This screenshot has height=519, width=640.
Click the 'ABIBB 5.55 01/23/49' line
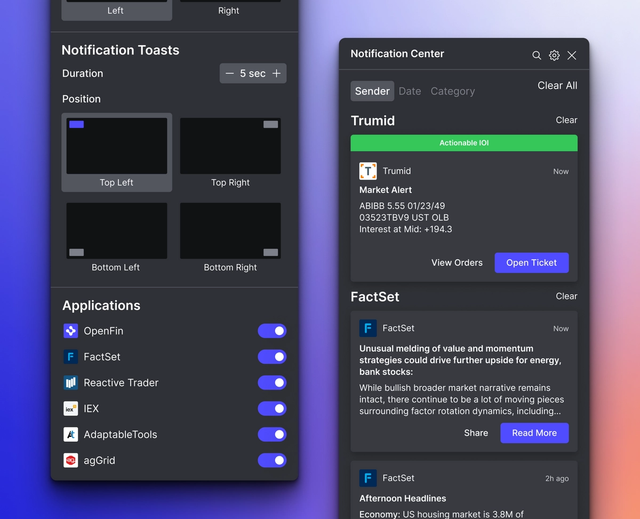point(402,206)
